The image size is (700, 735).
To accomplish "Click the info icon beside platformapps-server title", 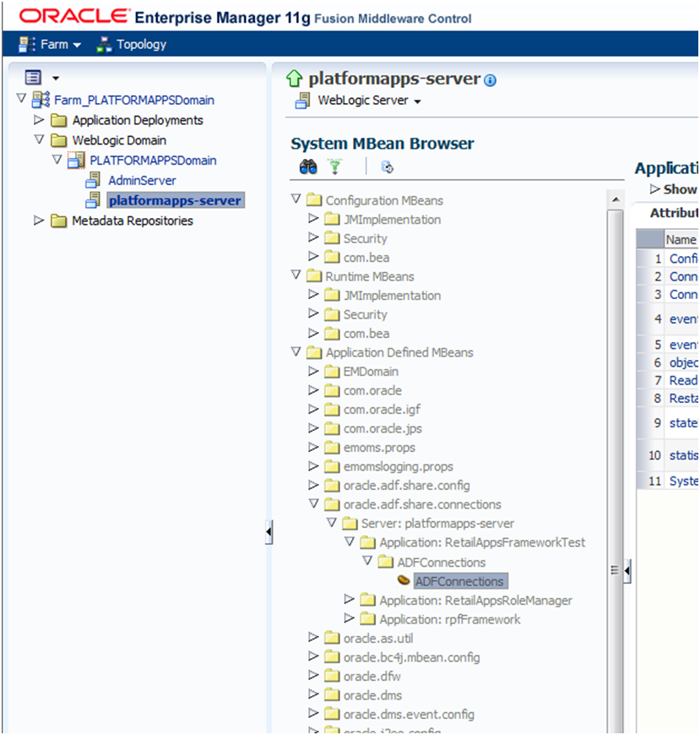I will (490, 80).
